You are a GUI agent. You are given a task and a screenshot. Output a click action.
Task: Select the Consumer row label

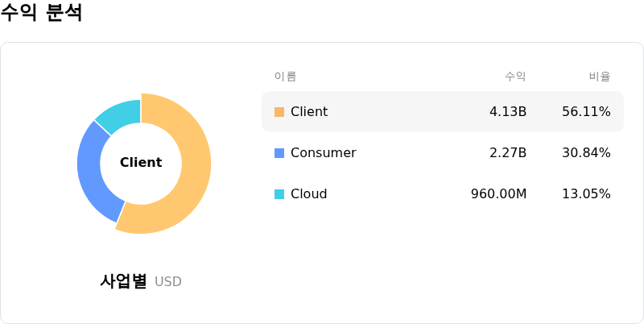point(324,153)
